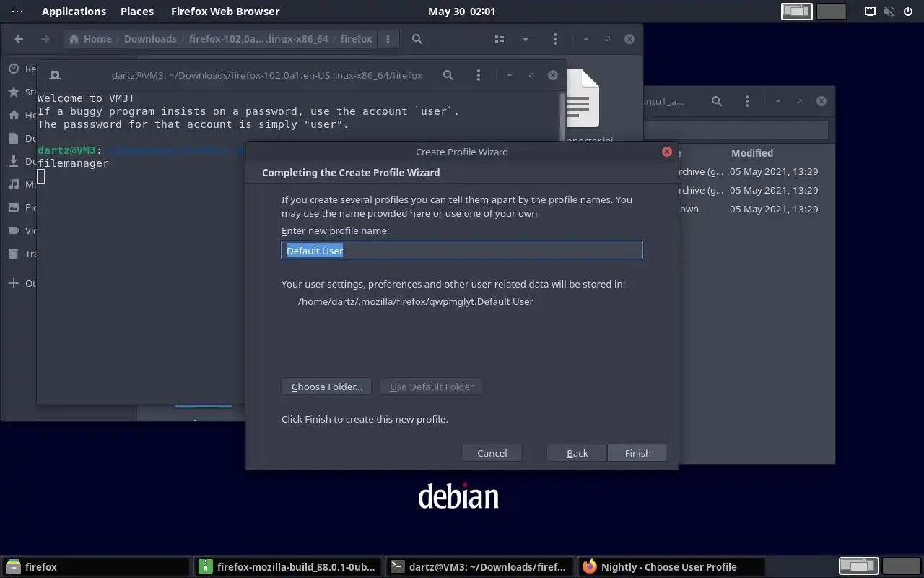Select the text file icon in file manager
Viewport: 924px width, 578px height.
tap(583, 98)
